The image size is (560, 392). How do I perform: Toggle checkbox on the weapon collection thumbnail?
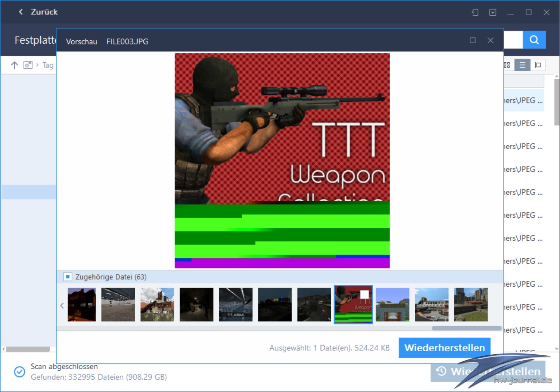(364, 295)
